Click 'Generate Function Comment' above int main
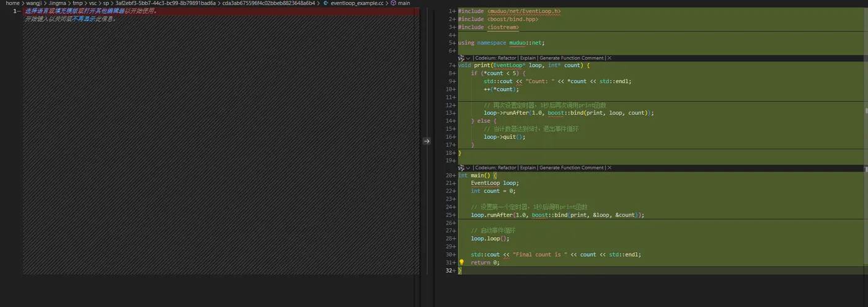Screen dimensions: 868x307 [572, 167]
